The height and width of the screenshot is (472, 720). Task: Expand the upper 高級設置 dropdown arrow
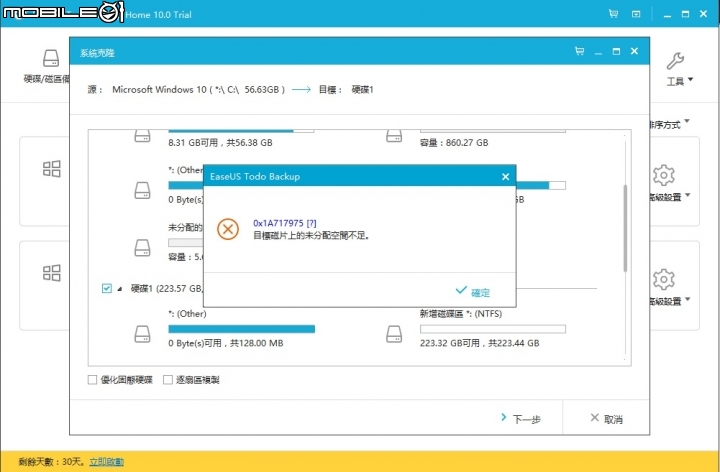pos(687,196)
